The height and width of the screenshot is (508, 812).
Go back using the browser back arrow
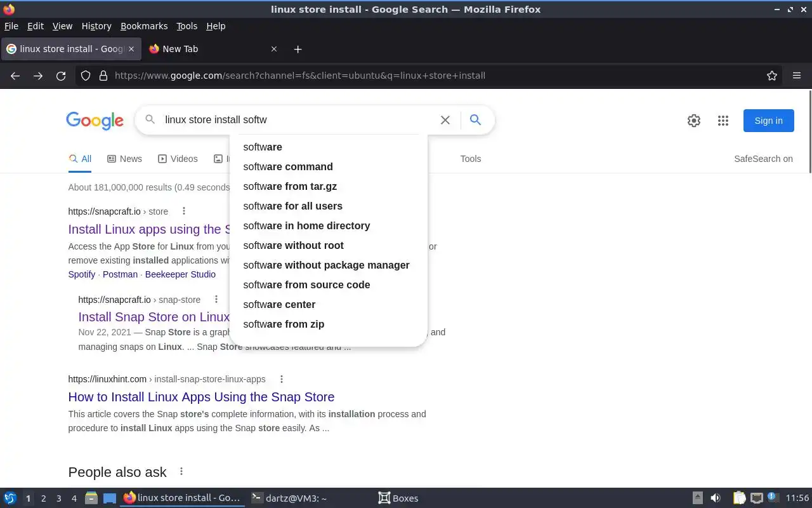(x=15, y=76)
